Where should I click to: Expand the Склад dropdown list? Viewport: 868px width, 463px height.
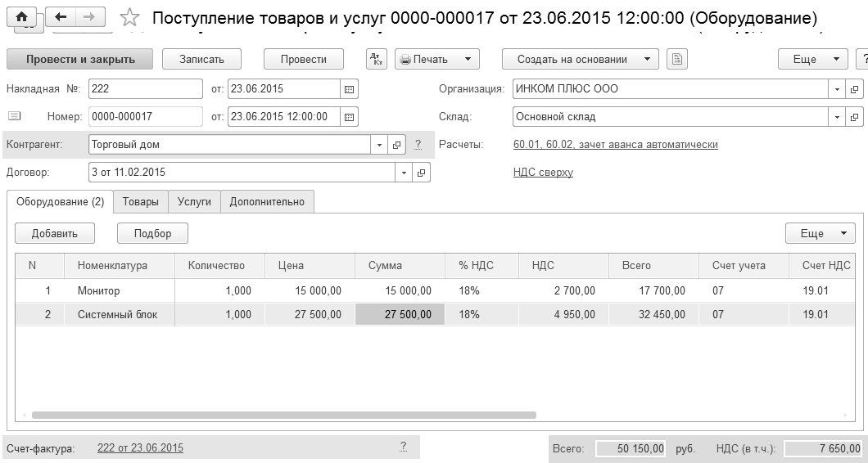click(x=837, y=117)
